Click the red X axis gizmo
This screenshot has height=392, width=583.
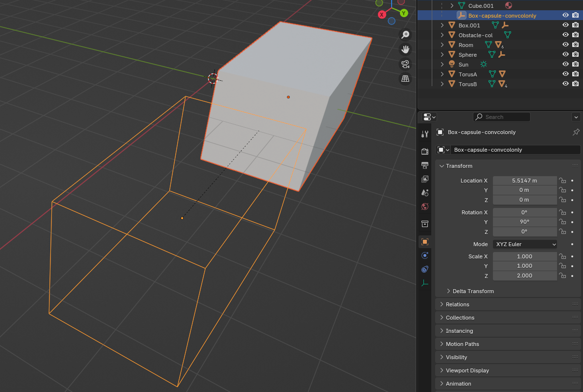[382, 14]
